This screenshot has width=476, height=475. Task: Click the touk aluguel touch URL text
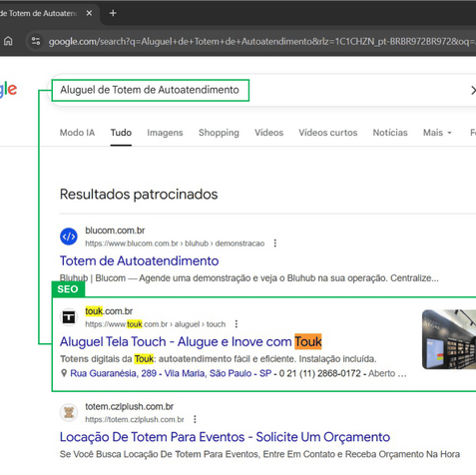click(x=156, y=324)
